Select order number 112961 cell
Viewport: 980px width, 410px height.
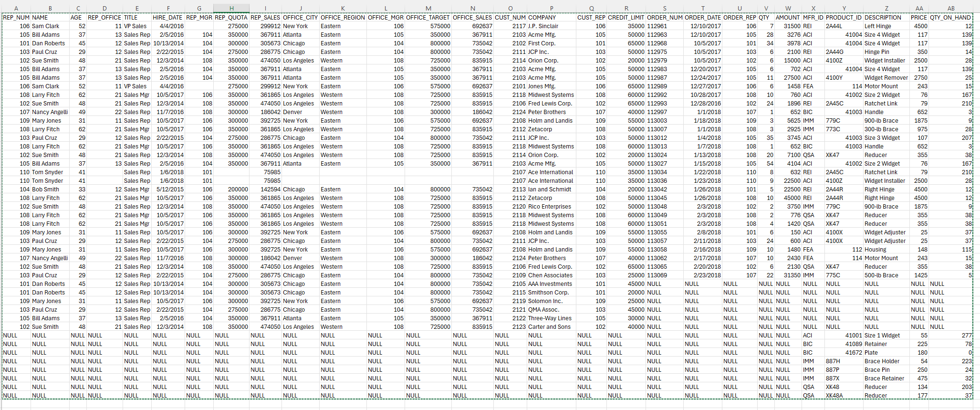tap(665, 26)
